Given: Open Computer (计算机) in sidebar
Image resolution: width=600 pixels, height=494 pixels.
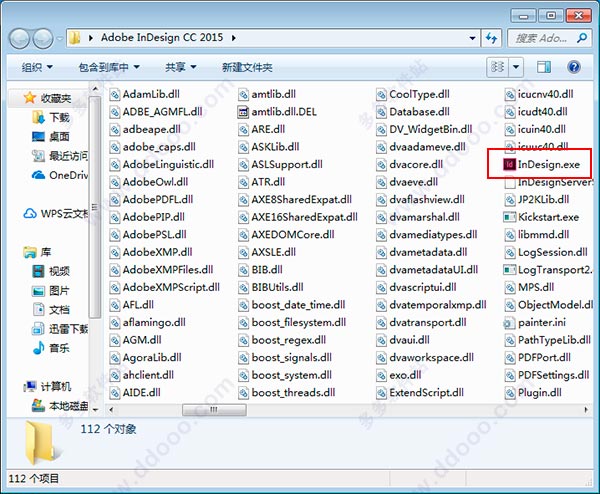Looking at the screenshot, I should click(47, 386).
